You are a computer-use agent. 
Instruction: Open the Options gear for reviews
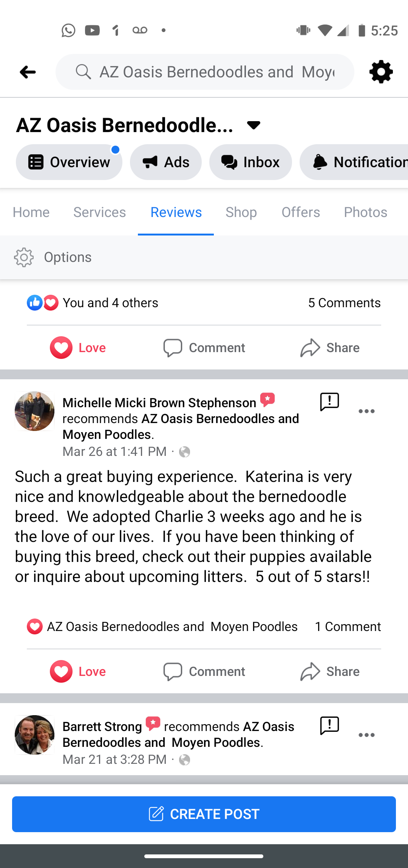pyautogui.click(x=24, y=257)
